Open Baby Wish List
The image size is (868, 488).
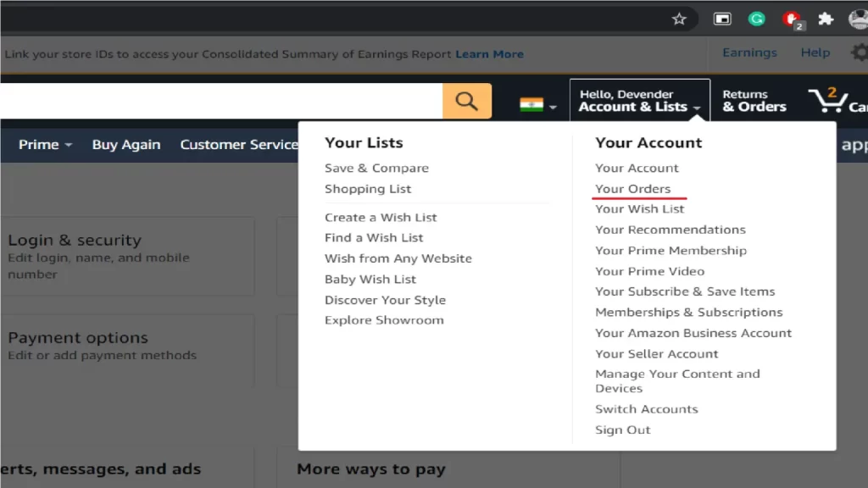click(x=370, y=279)
